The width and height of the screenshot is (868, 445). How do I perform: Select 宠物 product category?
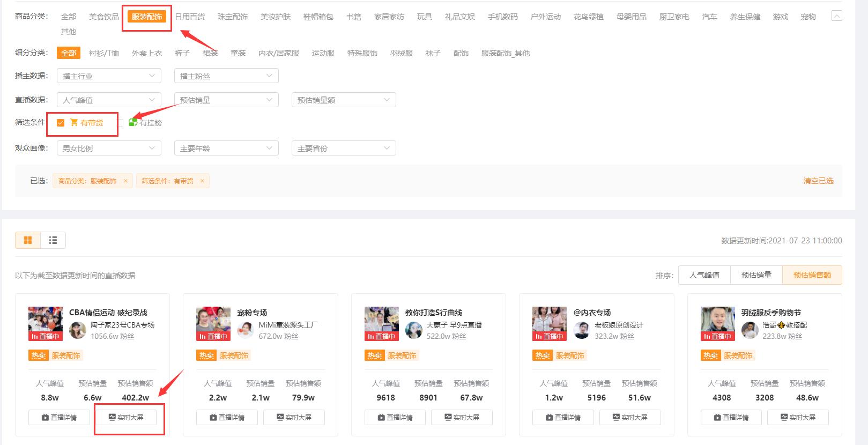(x=808, y=17)
